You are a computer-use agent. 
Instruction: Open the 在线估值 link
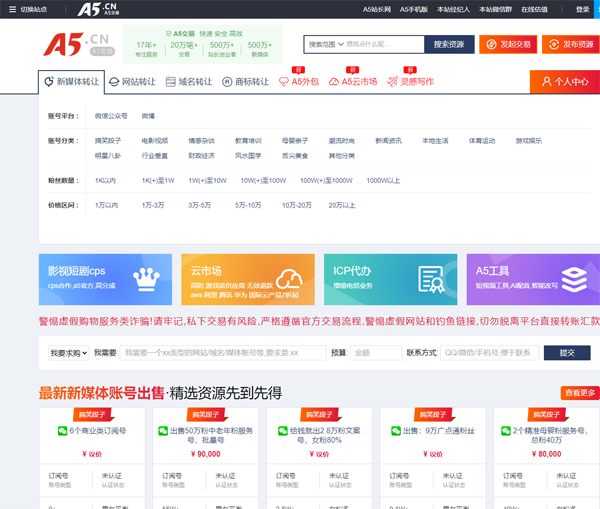(535, 9)
